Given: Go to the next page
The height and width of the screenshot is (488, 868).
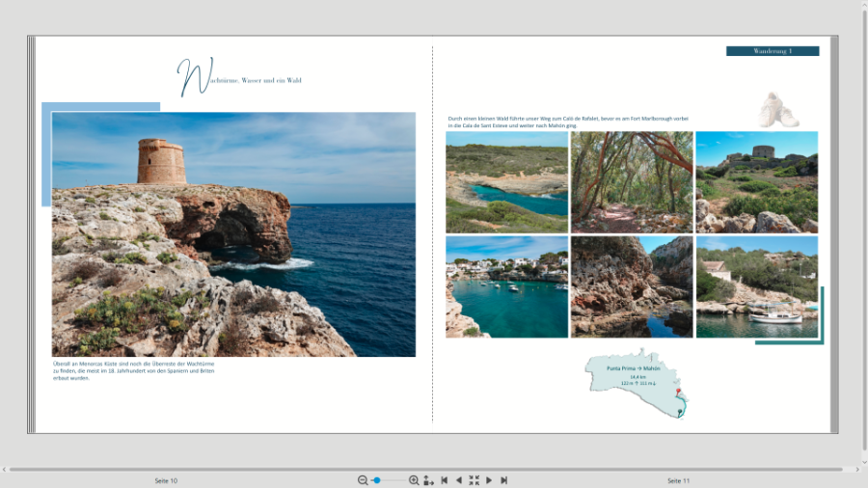Looking at the screenshot, I should pyautogui.click(x=489, y=480).
